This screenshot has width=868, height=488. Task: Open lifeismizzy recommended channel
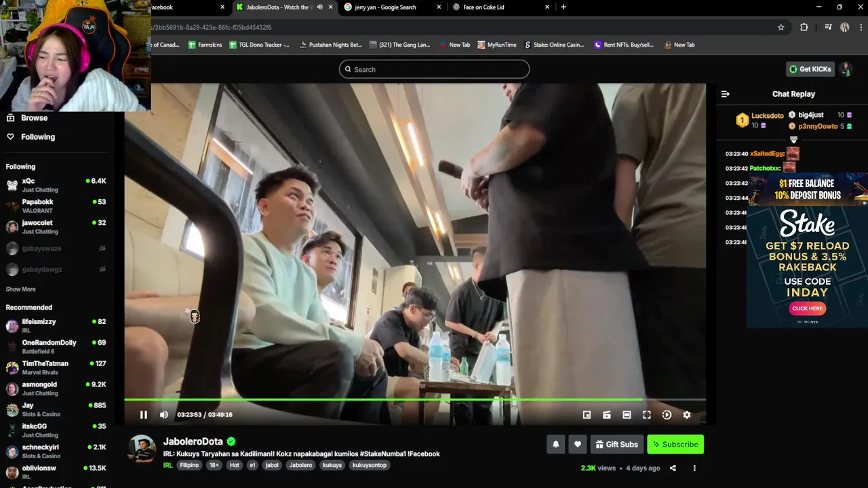pos(56,326)
